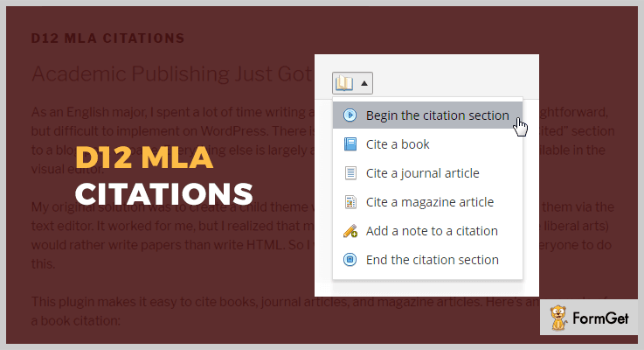This screenshot has height=350, width=644.
Task: Click the blue book icon
Action: click(x=350, y=144)
